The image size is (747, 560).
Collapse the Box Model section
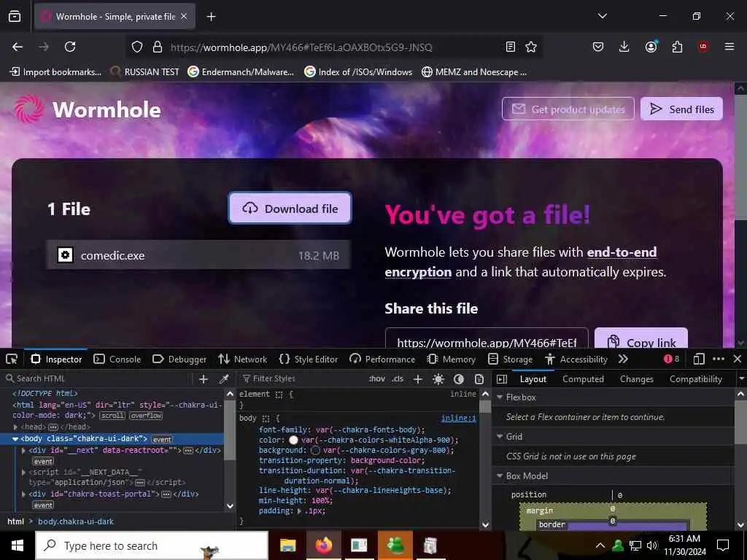tap(500, 475)
